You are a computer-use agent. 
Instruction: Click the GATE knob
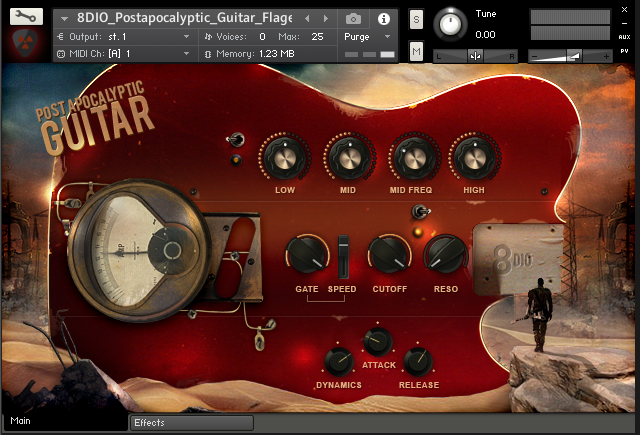click(x=307, y=255)
